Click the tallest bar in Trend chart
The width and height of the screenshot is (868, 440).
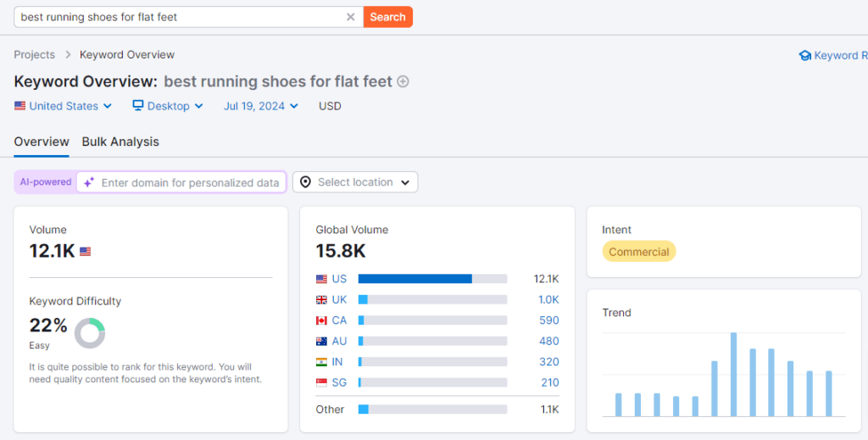coord(733,374)
